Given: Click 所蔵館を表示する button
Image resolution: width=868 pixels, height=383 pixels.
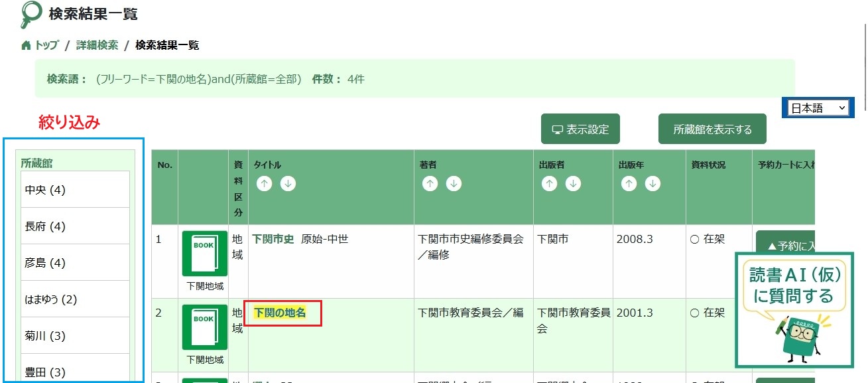Looking at the screenshot, I should [x=712, y=129].
